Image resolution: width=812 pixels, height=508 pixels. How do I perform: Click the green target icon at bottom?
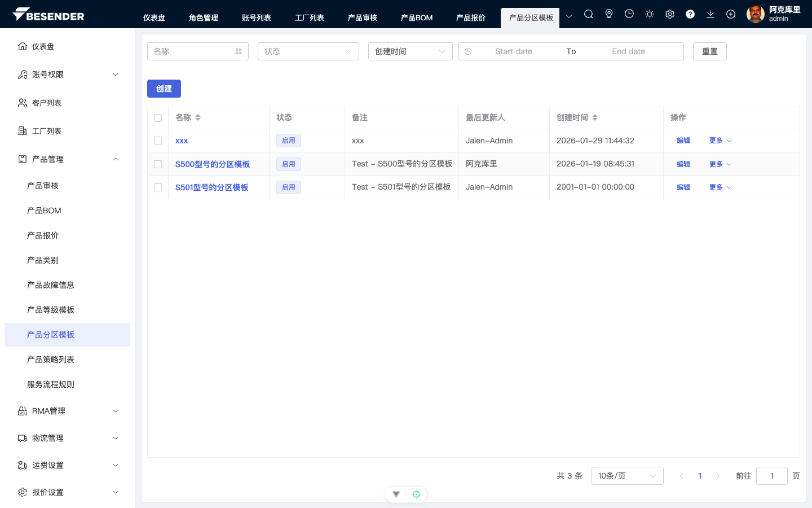[416, 494]
